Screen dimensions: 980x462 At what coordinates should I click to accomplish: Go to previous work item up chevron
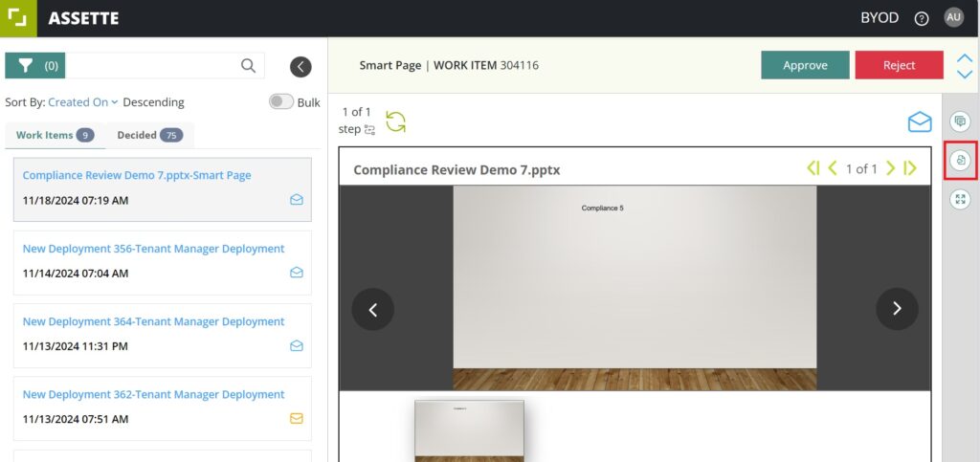965,58
